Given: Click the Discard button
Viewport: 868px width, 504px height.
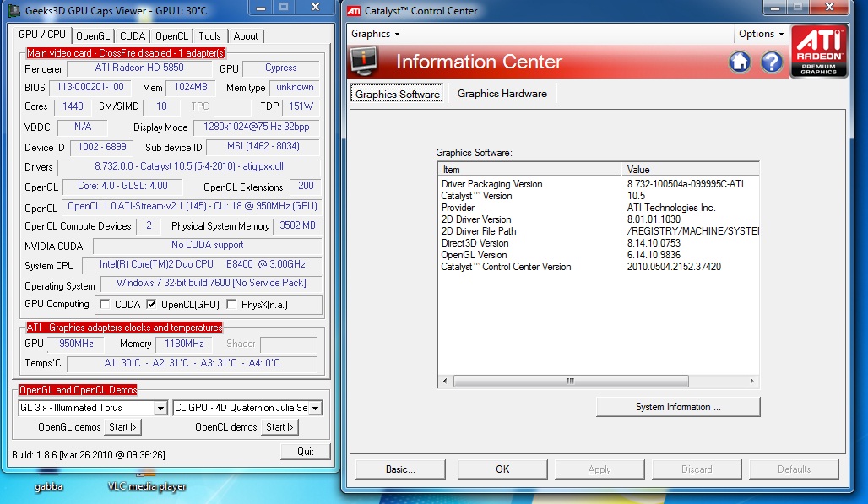Looking at the screenshot, I should pos(697,469).
